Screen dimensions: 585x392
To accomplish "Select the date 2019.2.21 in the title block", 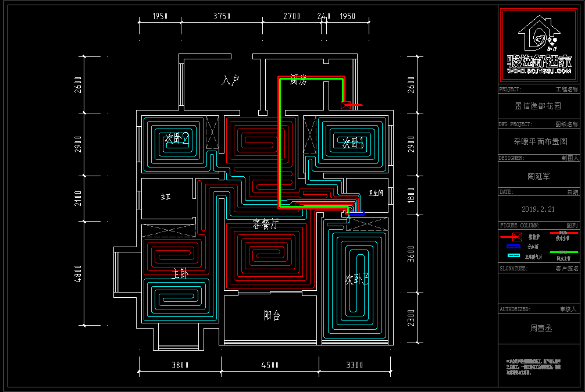I will (x=538, y=209).
